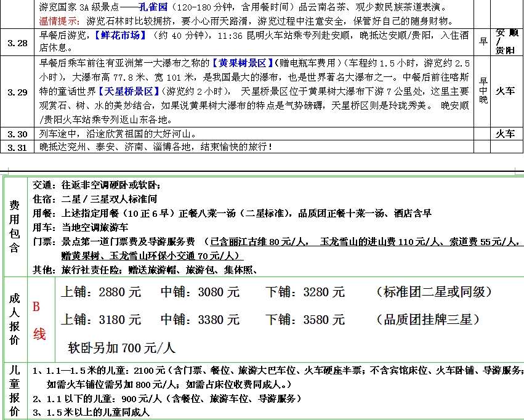The image size is (524, 420).
Task: Click the blue 【黄果树景区】 scenic spot name
Action: (242, 63)
